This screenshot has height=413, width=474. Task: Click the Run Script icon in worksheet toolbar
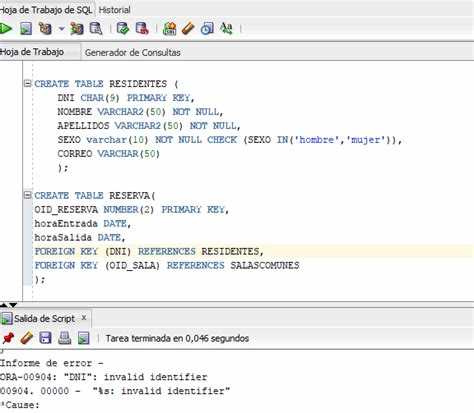click(x=26, y=29)
